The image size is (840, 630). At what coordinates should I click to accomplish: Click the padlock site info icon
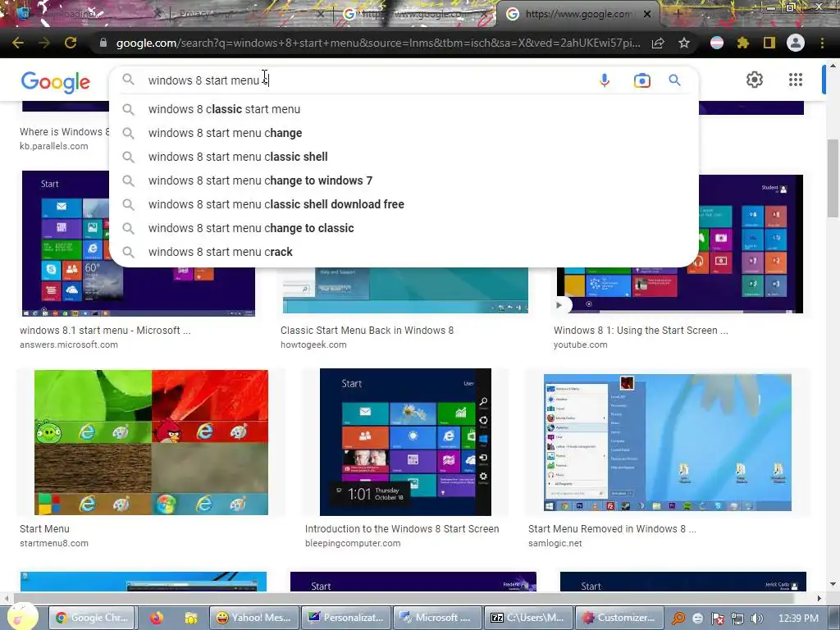pyautogui.click(x=103, y=43)
